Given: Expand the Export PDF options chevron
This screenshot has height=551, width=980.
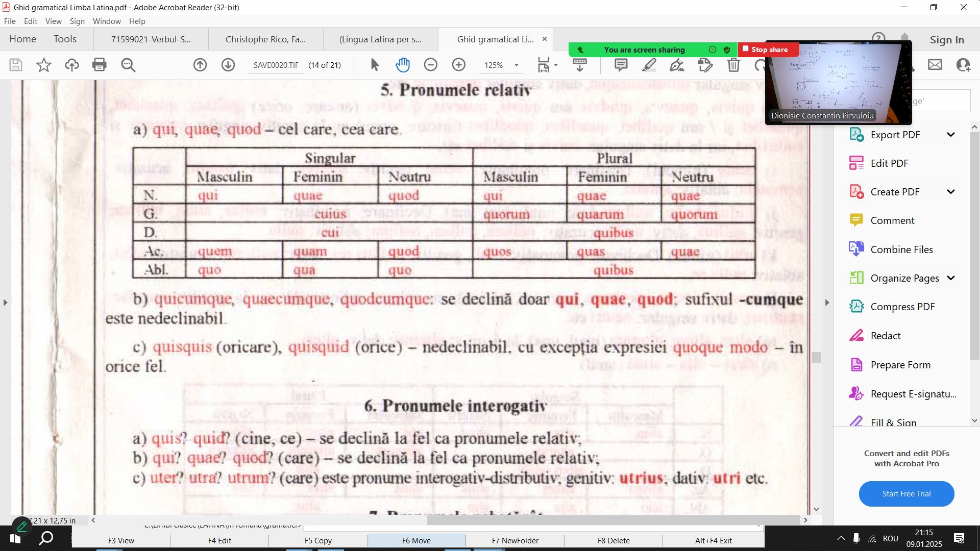Looking at the screenshot, I should pyautogui.click(x=950, y=135).
